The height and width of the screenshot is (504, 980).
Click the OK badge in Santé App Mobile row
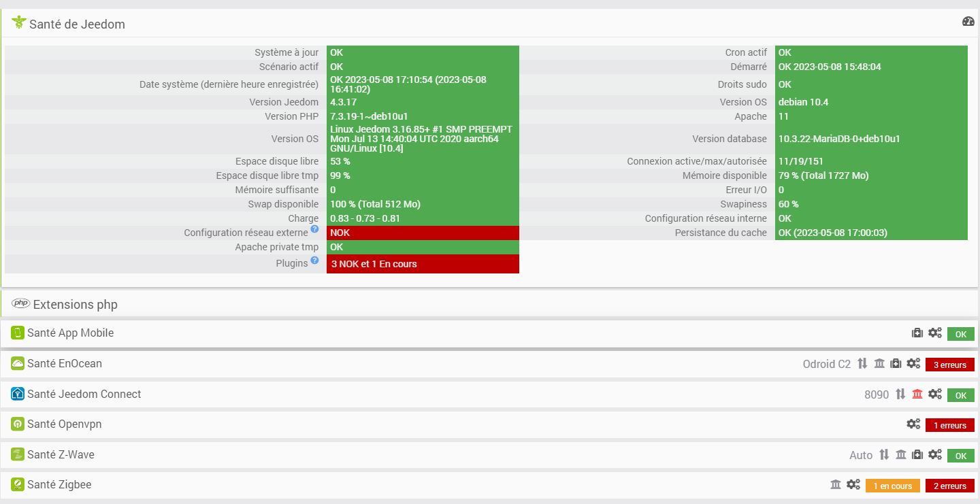(x=961, y=334)
